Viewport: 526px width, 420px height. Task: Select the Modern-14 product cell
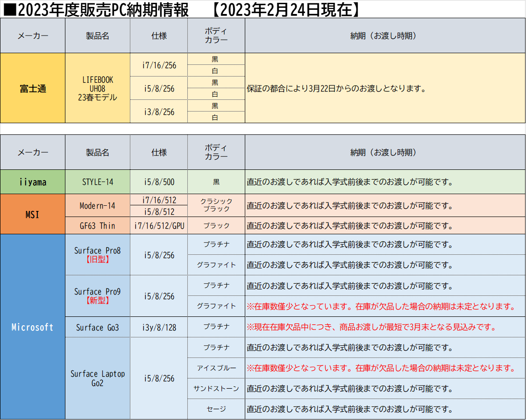pos(98,205)
